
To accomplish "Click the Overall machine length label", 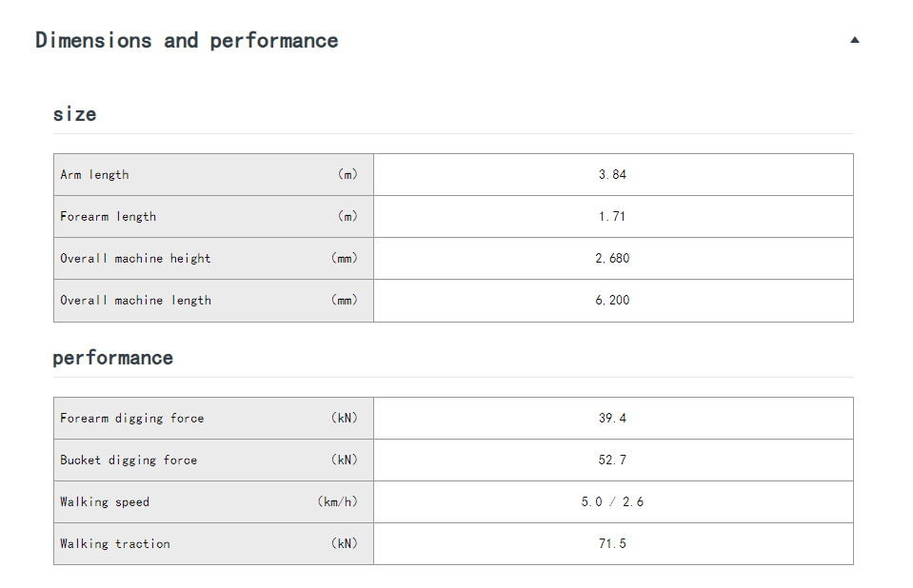I will click(136, 301).
